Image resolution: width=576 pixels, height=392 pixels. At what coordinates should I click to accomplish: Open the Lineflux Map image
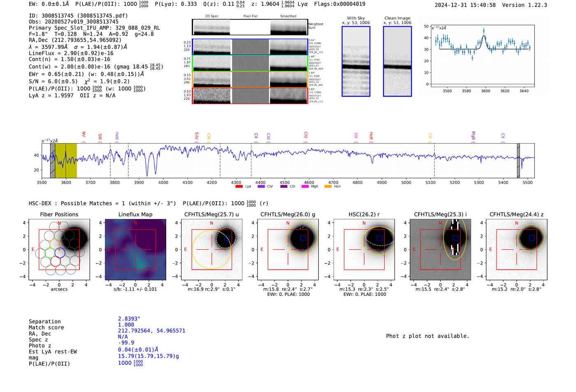[x=135, y=250]
